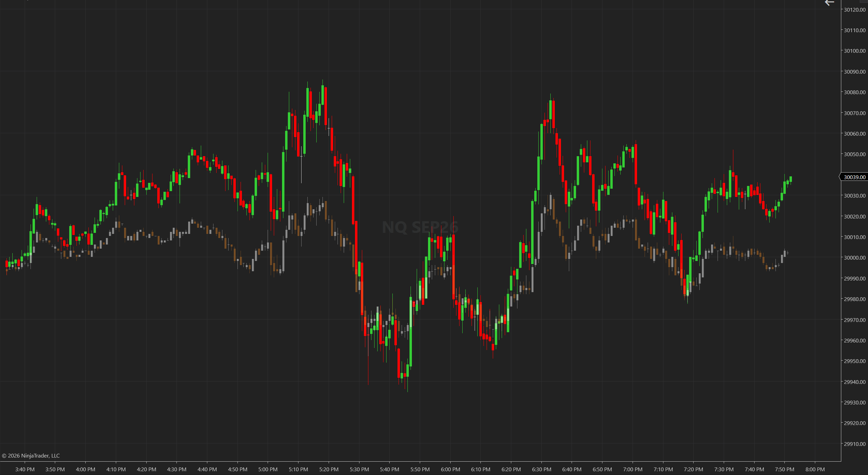Click the 29940.00 price axis label
868x475 pixels.
(855, 382)
